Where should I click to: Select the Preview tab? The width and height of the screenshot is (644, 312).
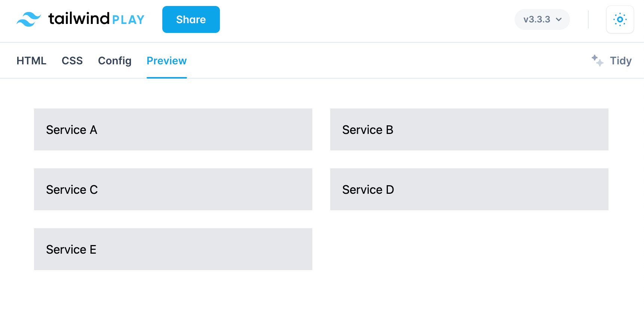point(166,61)
